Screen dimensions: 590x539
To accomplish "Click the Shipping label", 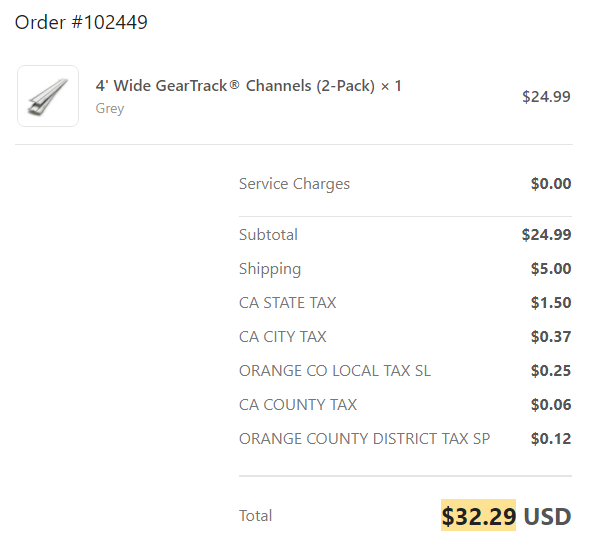I will [270, 269].
